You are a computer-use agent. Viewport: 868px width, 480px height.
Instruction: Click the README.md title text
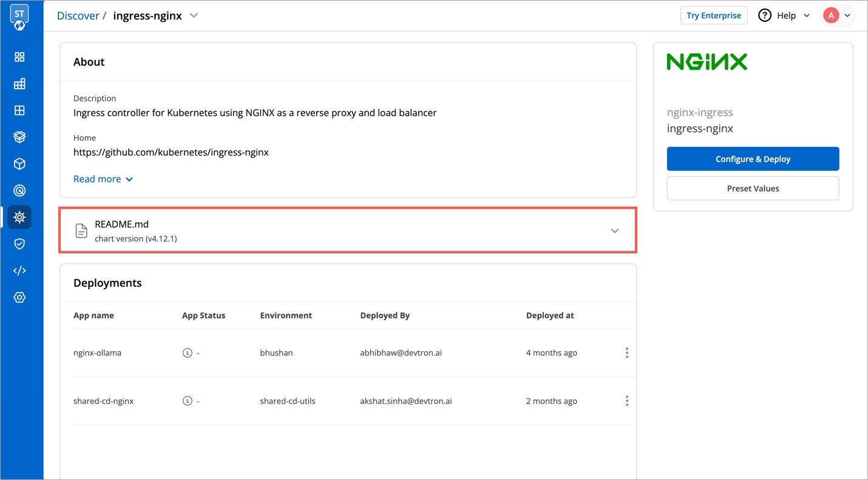[121, 224]
